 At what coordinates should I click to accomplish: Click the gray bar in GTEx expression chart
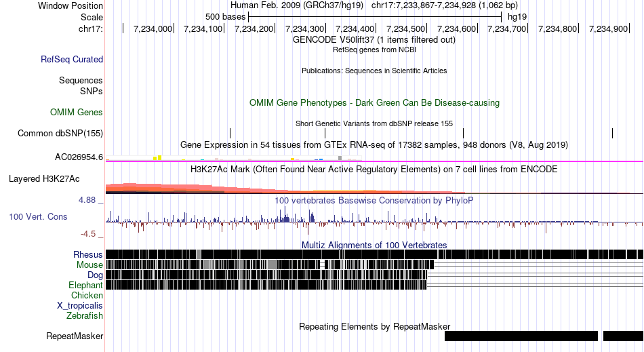pyautogui.click(x=340, y=158)
